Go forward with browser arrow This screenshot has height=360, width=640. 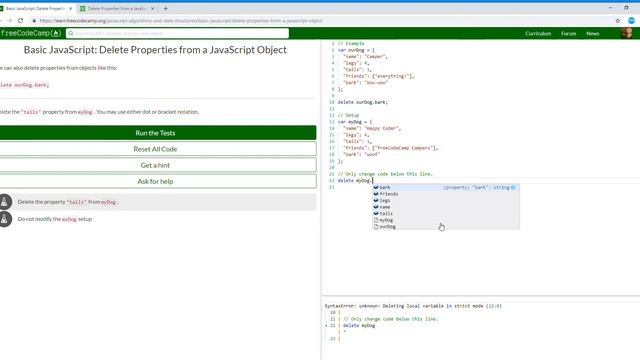tap(9, 20)
